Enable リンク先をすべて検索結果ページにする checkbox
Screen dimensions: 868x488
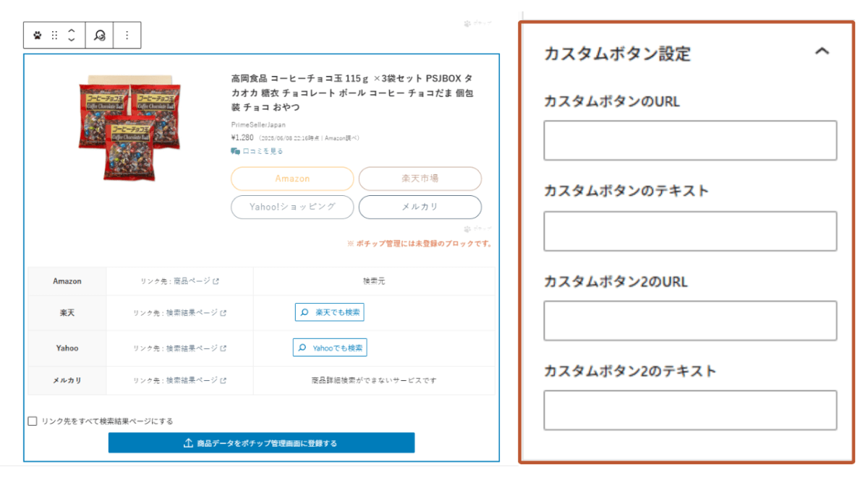click(x=32, y=421)
